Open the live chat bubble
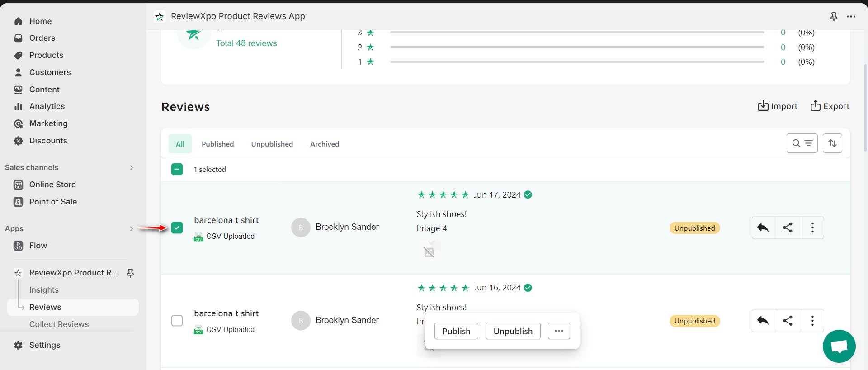868x370 pixels. [x=839, y=346]
